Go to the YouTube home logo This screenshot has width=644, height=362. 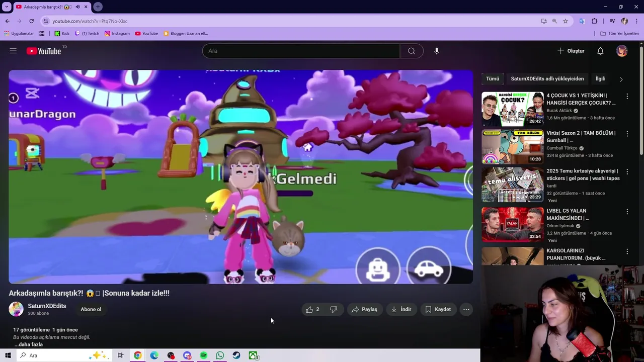[x=44, y=51]
